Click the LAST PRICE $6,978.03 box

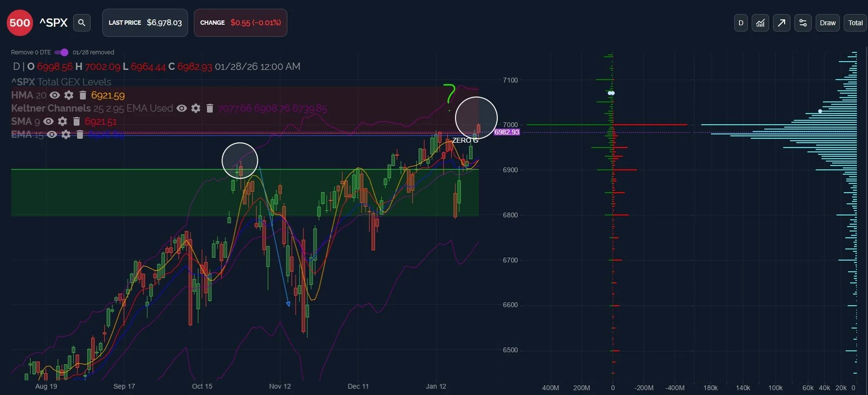point(145,22)
